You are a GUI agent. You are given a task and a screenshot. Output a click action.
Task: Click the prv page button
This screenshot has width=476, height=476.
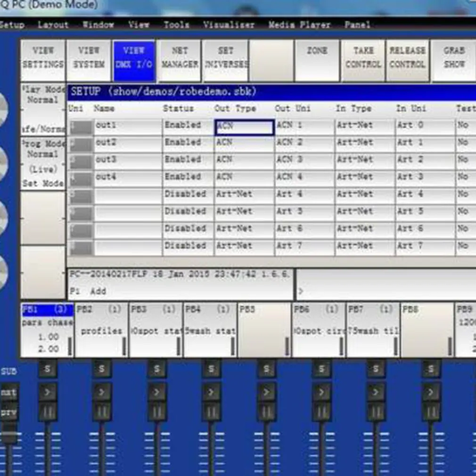8,412
